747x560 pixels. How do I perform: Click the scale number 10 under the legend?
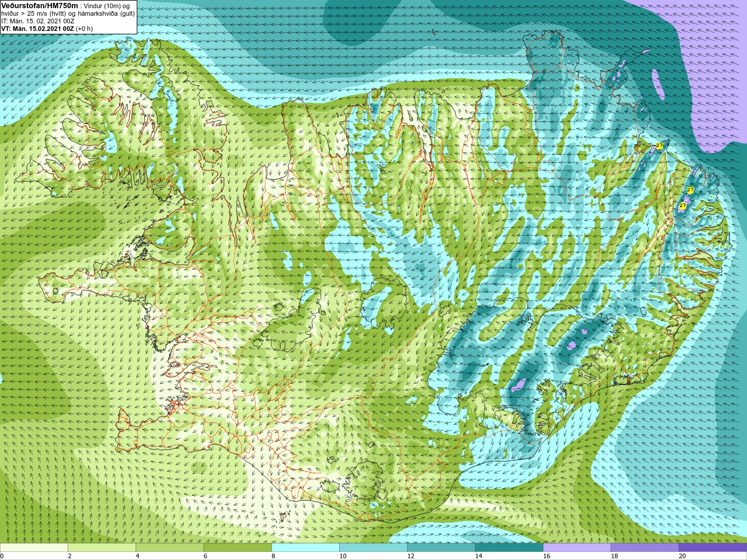[x=343, y=556]
